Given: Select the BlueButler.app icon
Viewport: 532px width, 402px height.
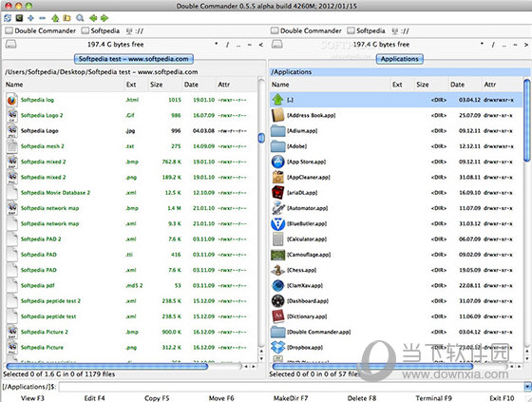Looking at the screenshot, I should [x=277, y=223].
